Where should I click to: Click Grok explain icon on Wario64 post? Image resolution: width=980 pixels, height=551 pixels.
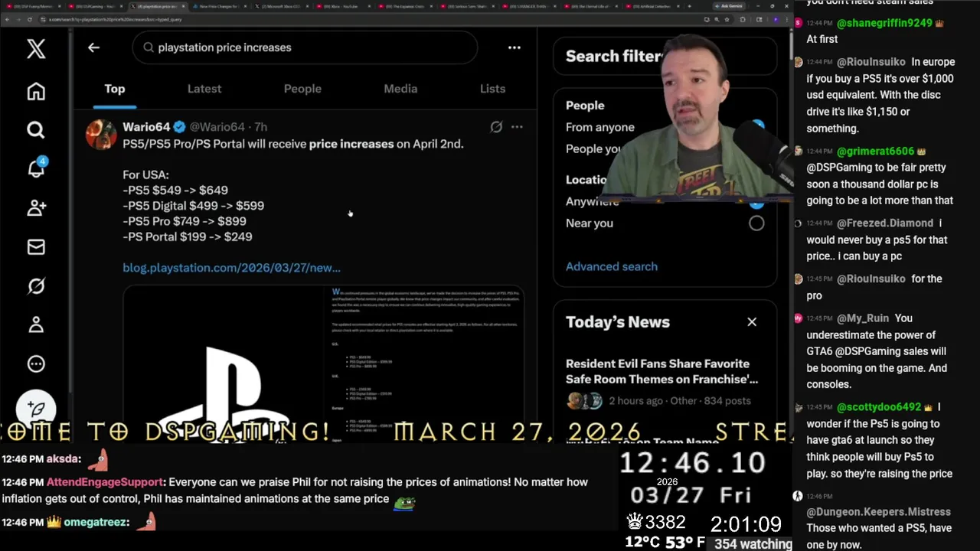click(496, 127)
